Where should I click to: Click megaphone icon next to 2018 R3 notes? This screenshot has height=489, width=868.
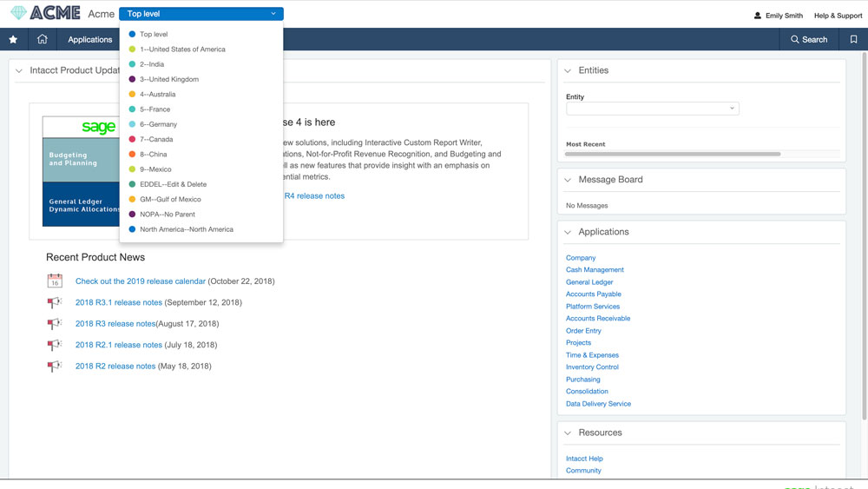[x=54, y=323]
